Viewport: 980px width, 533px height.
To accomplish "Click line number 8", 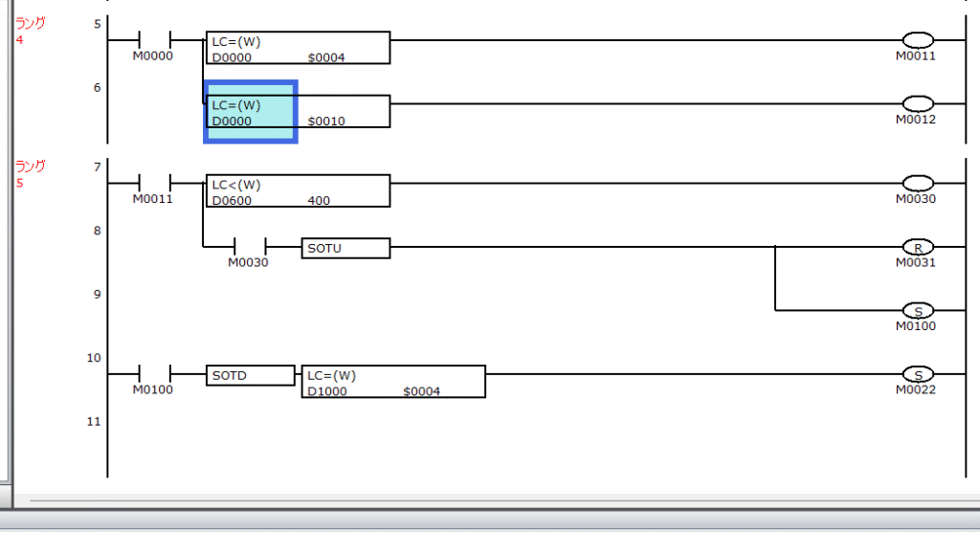I will pos(97,231).
